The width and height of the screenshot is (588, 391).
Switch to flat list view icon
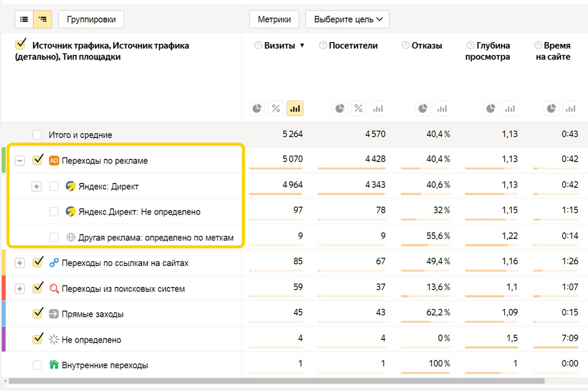pos(24,19)
